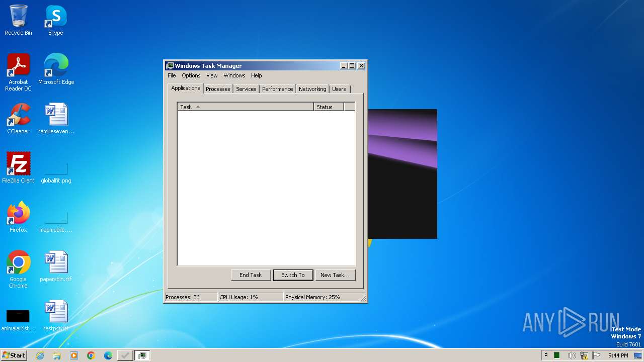The height and width of the screenshot is (362, 644).
Task: Open the View menu
Action: [212, 75]
